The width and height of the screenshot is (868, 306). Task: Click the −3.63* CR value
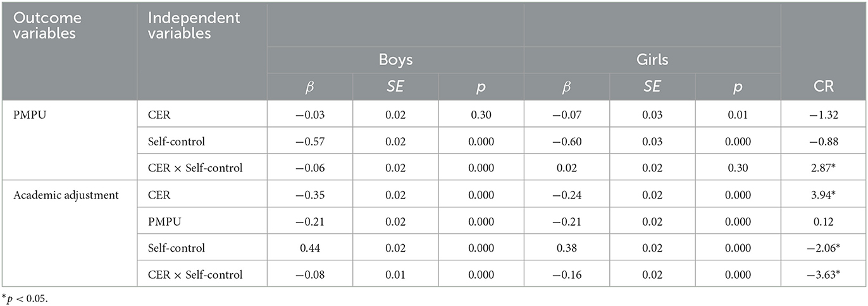click(x=822, y=274)
